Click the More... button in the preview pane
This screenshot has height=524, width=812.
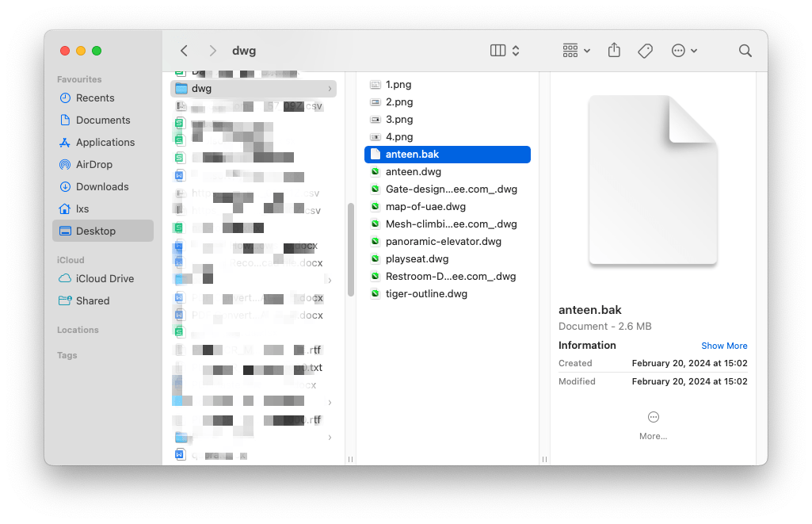click(653, 424)
